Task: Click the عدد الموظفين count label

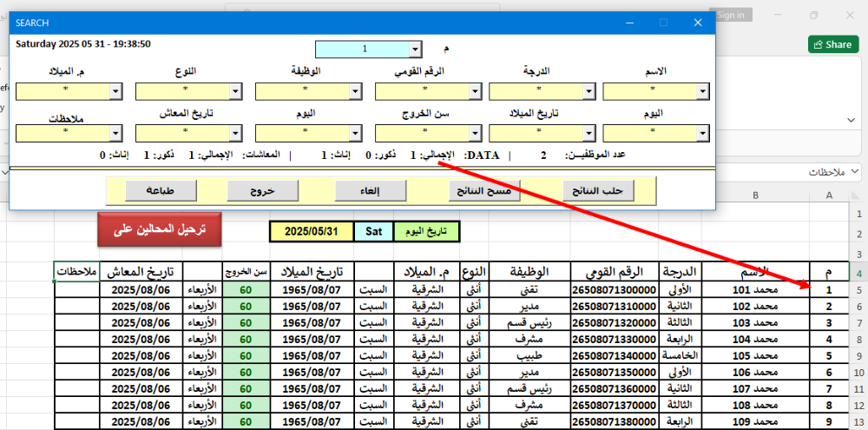Action: point(595,155)
